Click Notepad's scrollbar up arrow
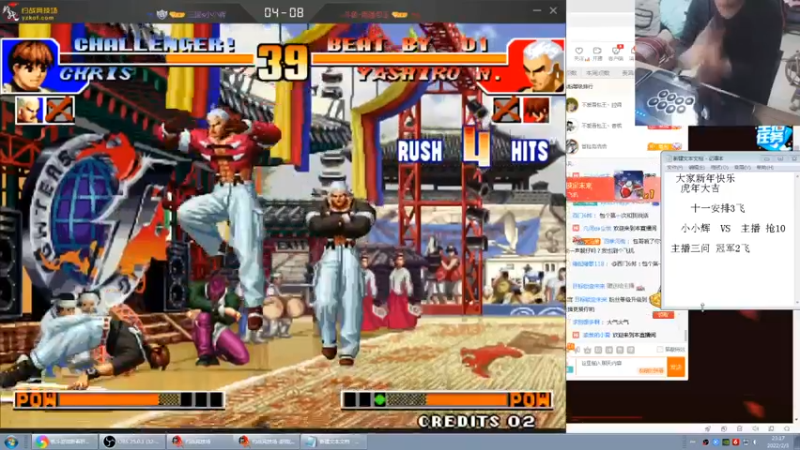The height and width of the screenshot is (450, 800). pyautogui.click(x=796, y=176)
